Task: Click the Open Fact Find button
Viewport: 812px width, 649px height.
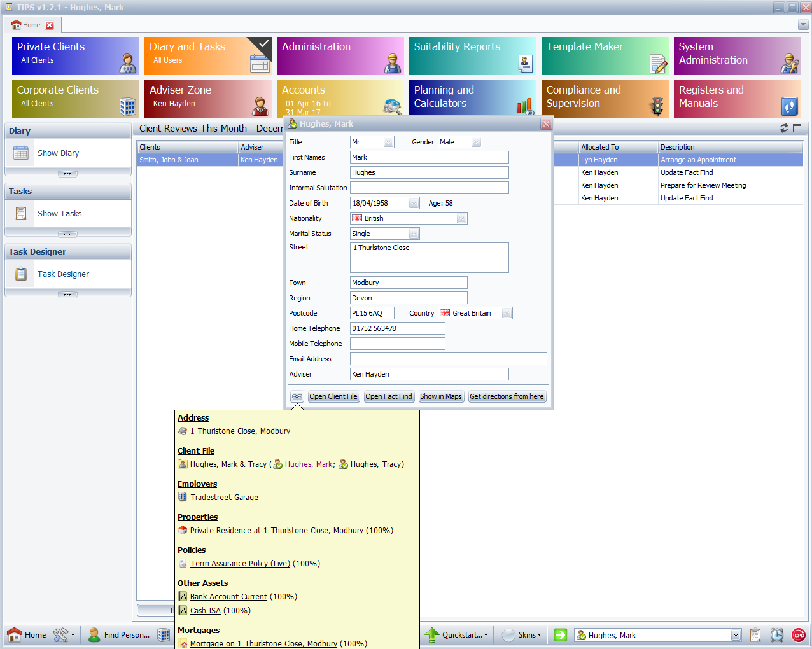Action: (x=389, y=396)
